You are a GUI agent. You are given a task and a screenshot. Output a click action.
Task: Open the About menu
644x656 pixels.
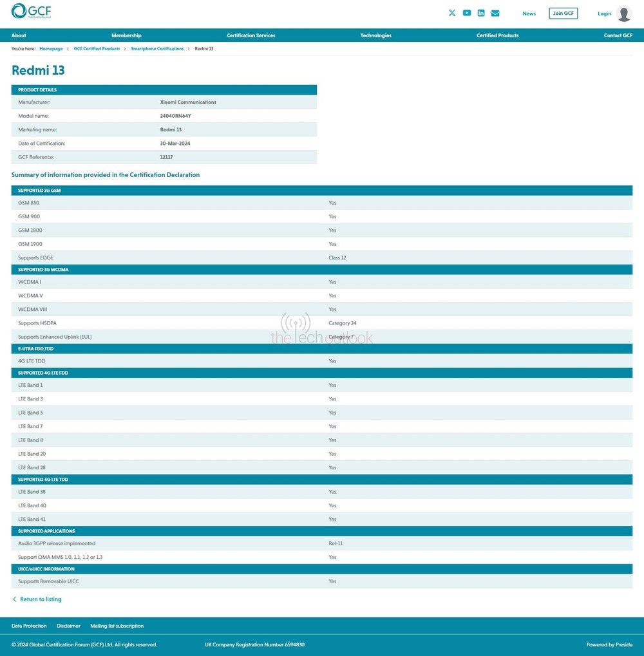19,35
